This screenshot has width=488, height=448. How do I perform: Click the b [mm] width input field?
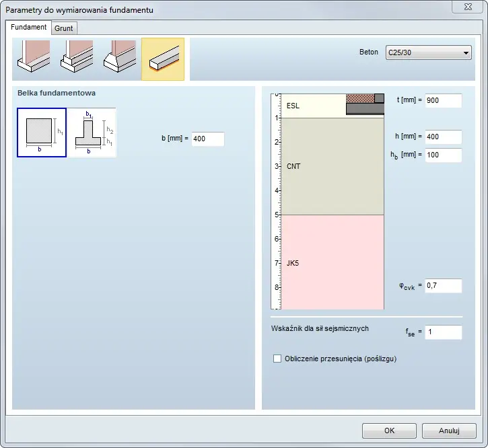coord(207,139)
